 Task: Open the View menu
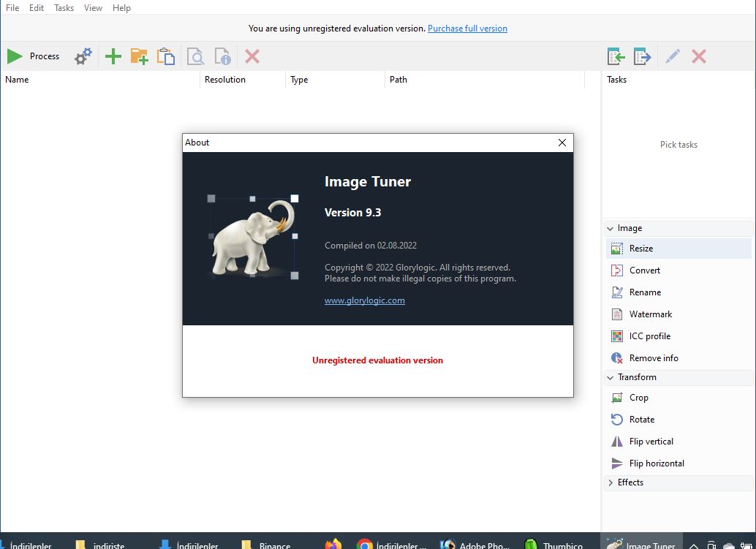point(93,8)
